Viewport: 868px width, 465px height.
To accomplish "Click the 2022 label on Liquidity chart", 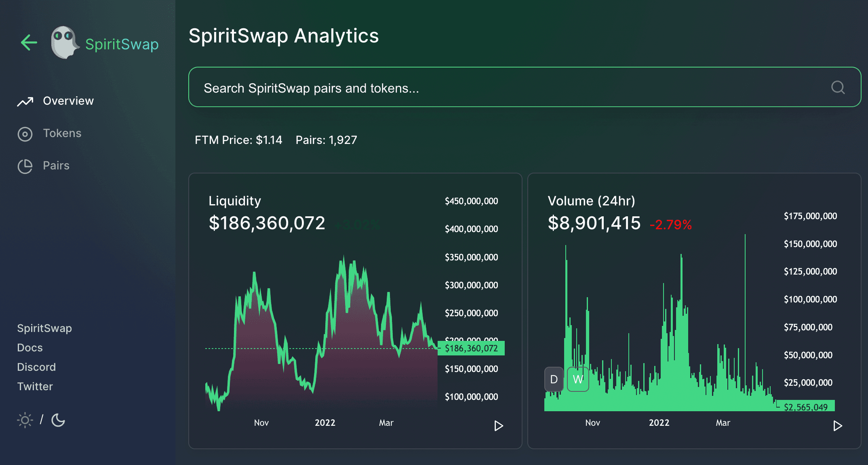I will (x=325, y=423).
